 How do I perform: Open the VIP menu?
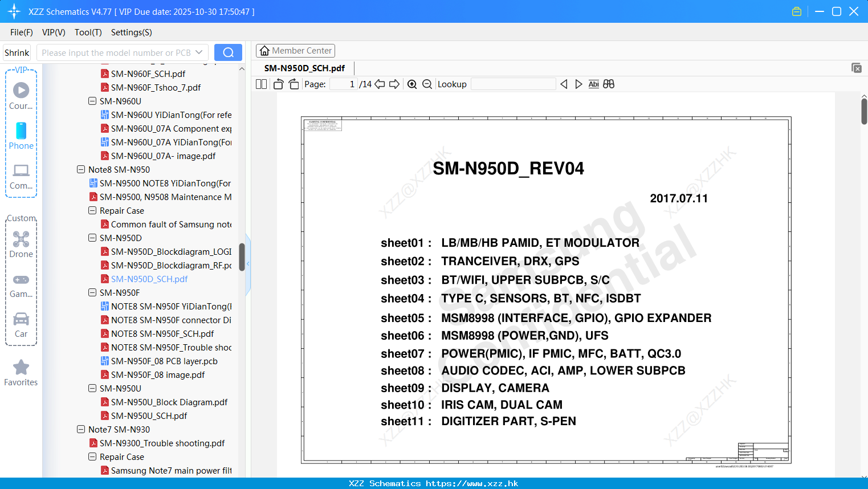54,32
